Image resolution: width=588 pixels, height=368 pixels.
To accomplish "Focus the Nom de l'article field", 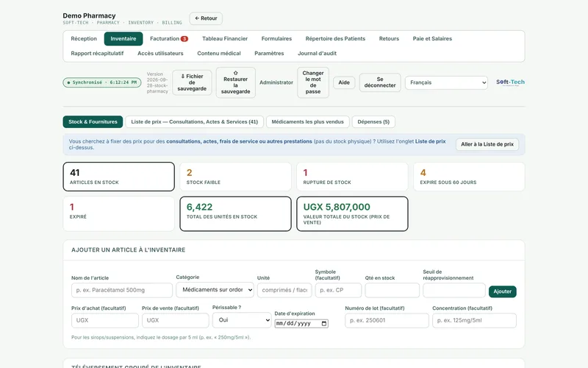I will 122,290.
